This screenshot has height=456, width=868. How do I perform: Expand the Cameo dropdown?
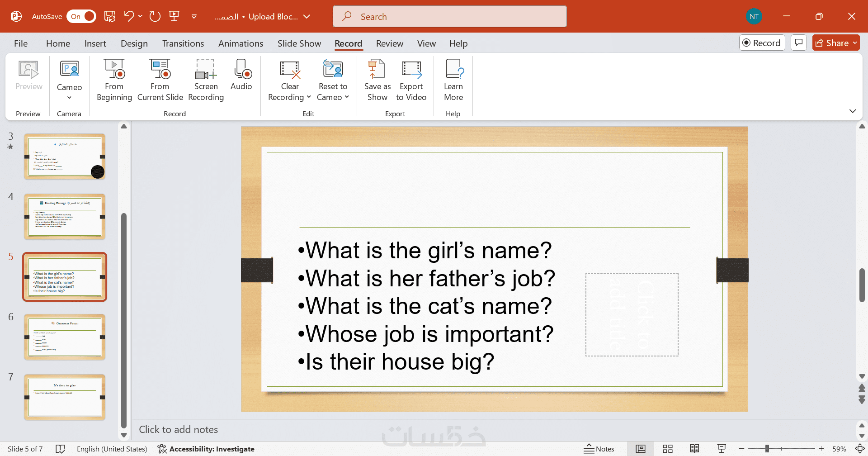[x=69, y=97]
